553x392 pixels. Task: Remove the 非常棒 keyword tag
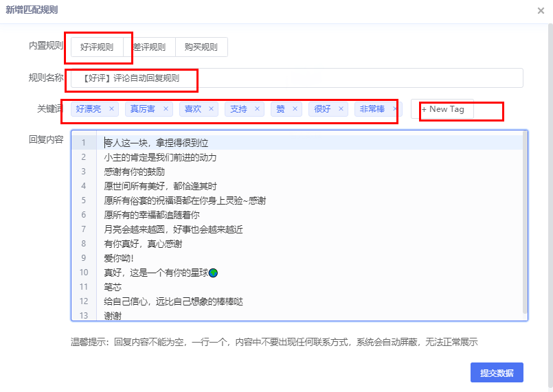(395, 108)
